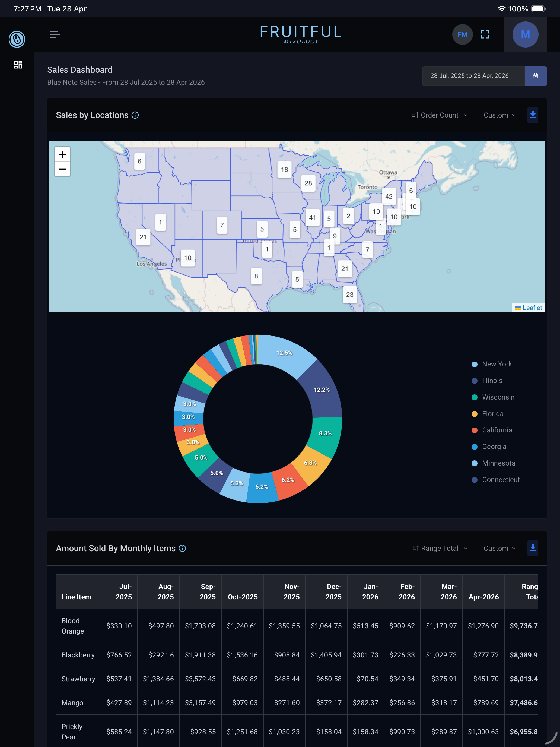Click map marker showing 18 orders
This screenshot has width=560, height=747.
click(285, 170)
